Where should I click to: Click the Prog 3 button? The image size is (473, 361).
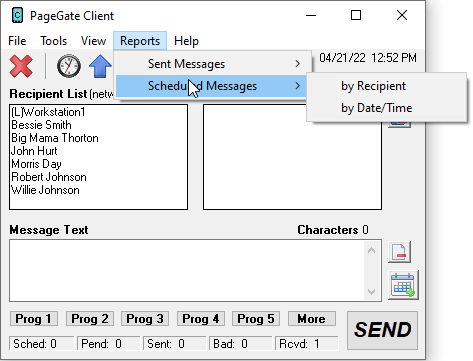[145, 319]
